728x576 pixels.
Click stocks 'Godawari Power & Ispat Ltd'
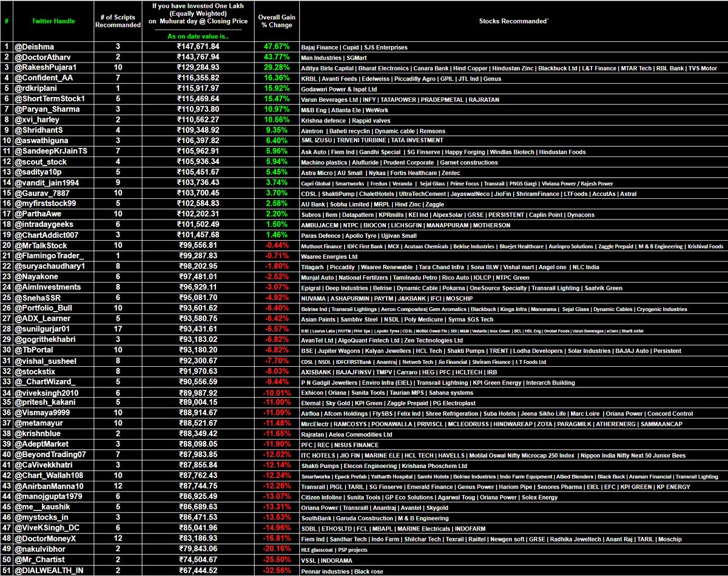[339, 89]
